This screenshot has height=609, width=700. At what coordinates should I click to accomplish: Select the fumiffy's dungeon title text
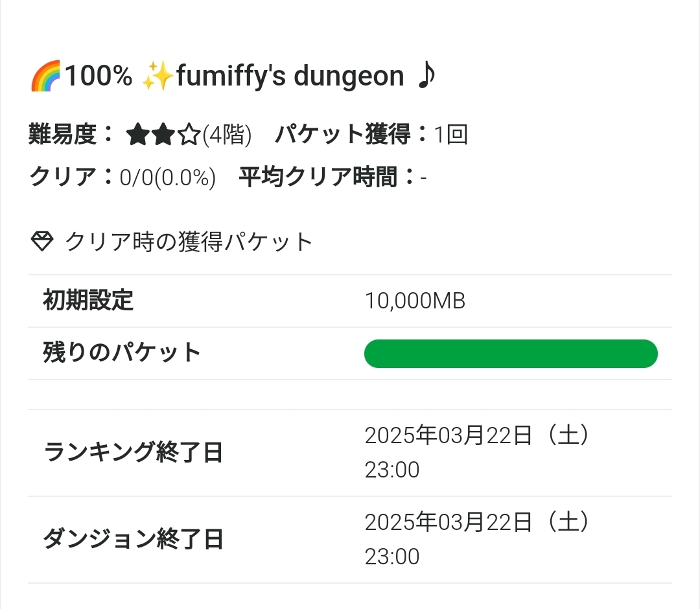point(290,76)
